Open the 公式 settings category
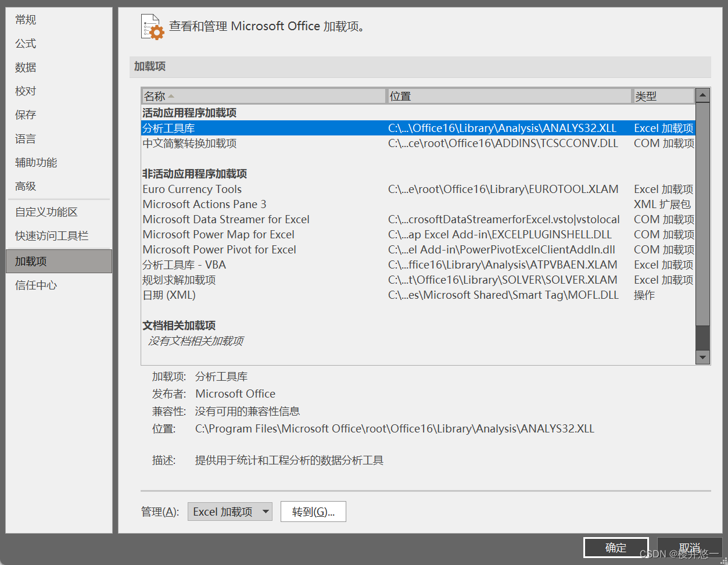728x565 pixels. click(26, 44)
